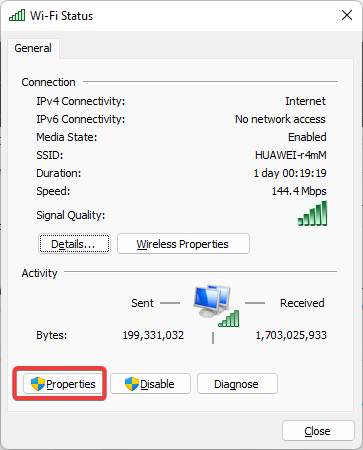The height and width of the screenshot is (450, 363).
Task: Click the sent Bytes count 199,331,032
Action: [153, 335]
